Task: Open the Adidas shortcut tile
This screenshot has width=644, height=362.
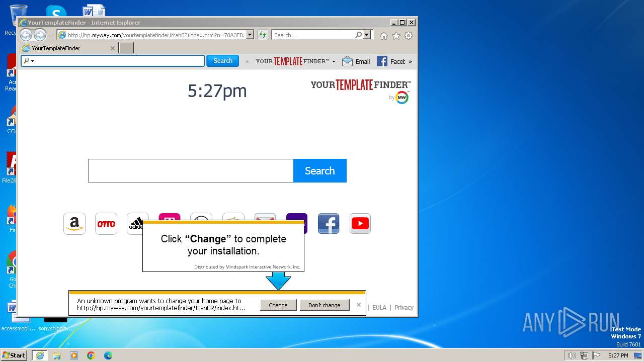Action: pos(135,224)
